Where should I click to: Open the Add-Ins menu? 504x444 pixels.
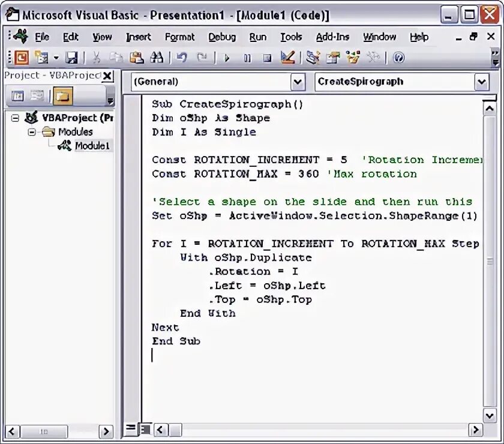[332, 37]
